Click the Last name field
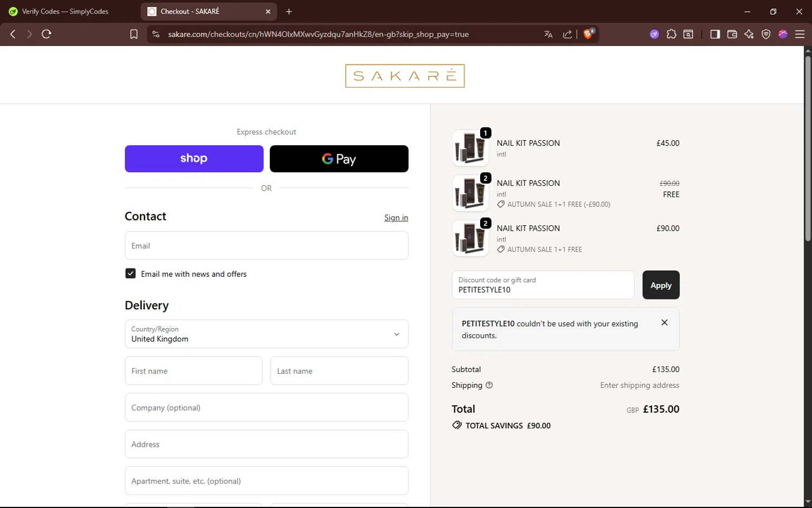 [339, 371]
